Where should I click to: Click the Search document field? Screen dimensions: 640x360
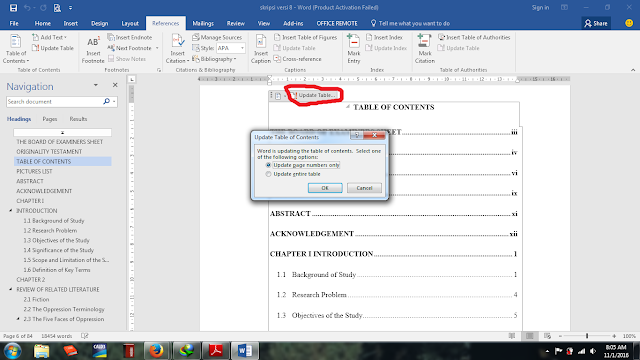point(54,102)
